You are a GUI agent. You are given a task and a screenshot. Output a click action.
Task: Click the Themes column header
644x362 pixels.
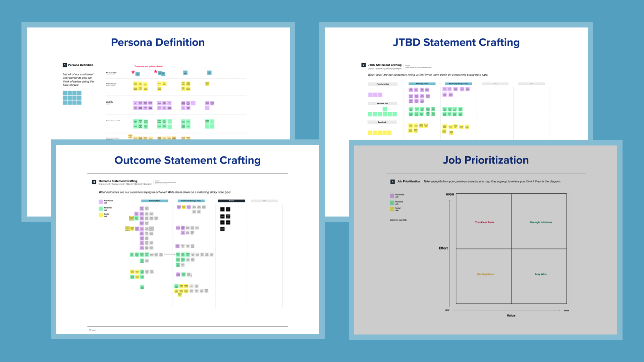pos(231,201)
